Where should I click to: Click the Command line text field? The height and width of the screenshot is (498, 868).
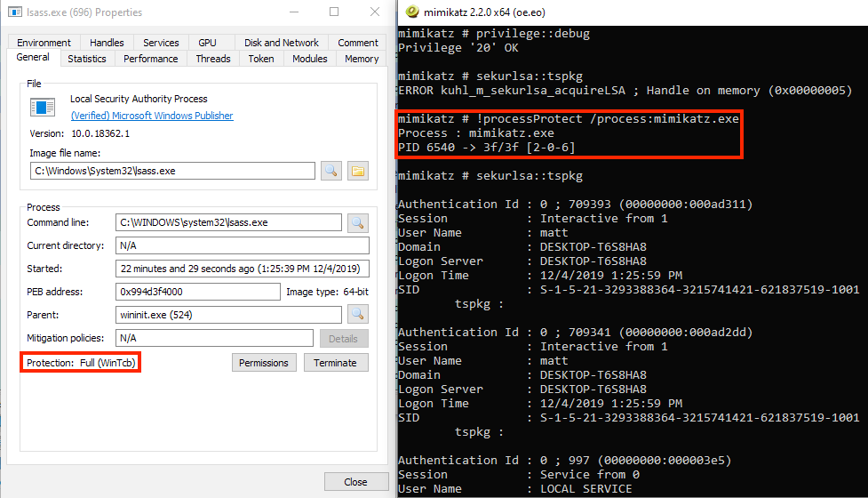228,222
